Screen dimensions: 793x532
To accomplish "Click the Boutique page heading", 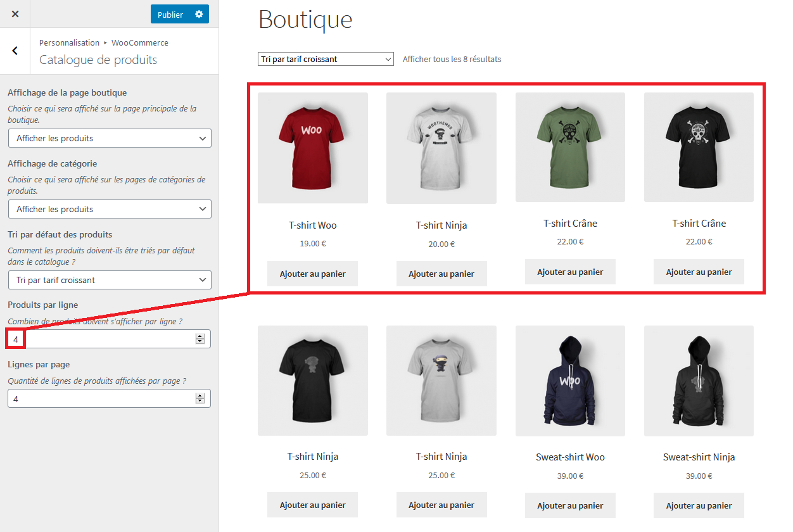I will pyautogui.click(x=305, y=20).
